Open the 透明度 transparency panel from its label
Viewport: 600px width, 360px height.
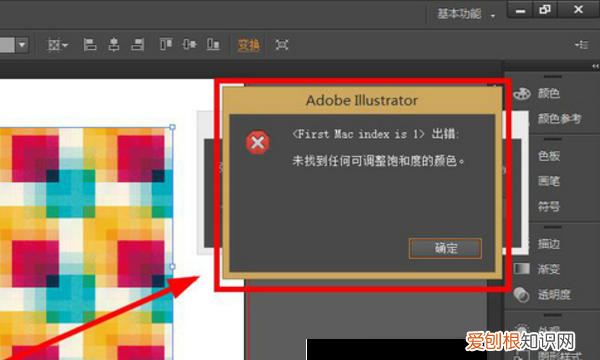554,295
